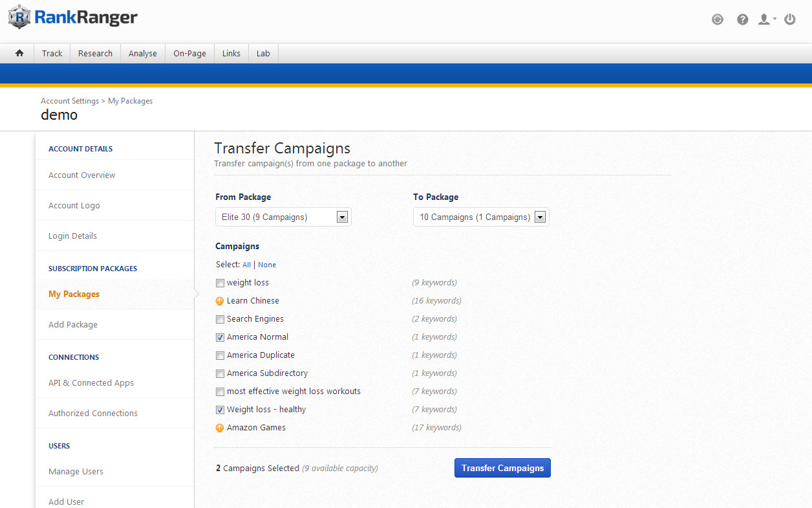The width and height of the screenshot is (812, 508).
Task: Go to API & Connected Apps
Action: click(x=91, y=382)
